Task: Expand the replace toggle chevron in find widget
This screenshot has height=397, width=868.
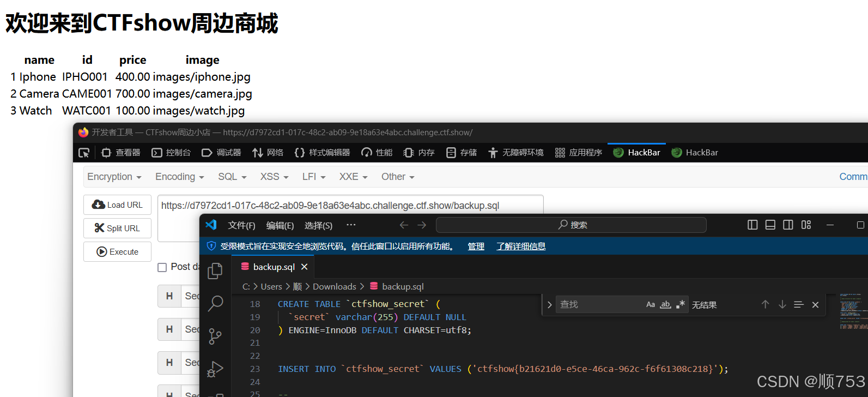Action: (549, 305)
